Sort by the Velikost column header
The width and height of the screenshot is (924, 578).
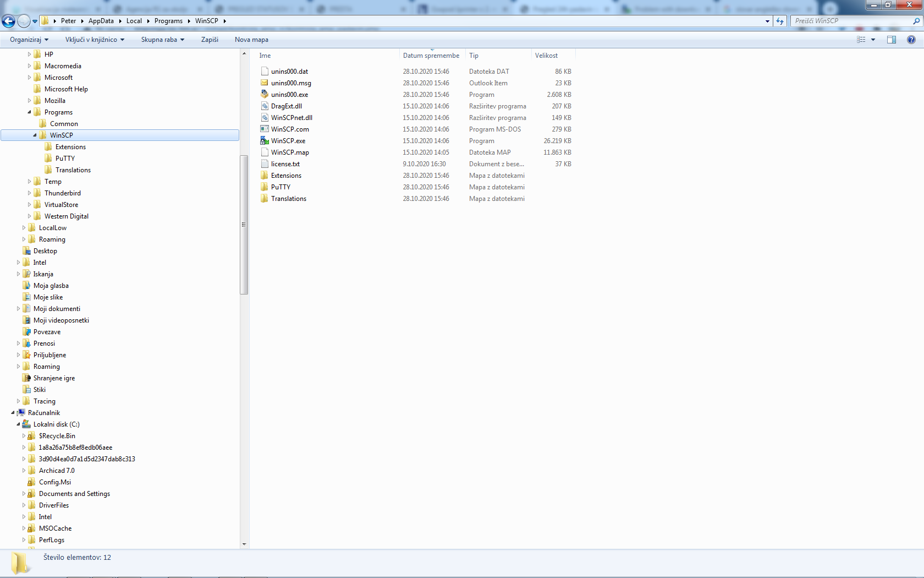tap(546, 56)
